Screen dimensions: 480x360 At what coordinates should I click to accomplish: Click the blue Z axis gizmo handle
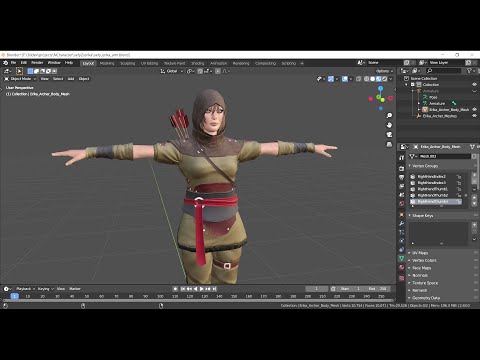[x=380, y=88]
